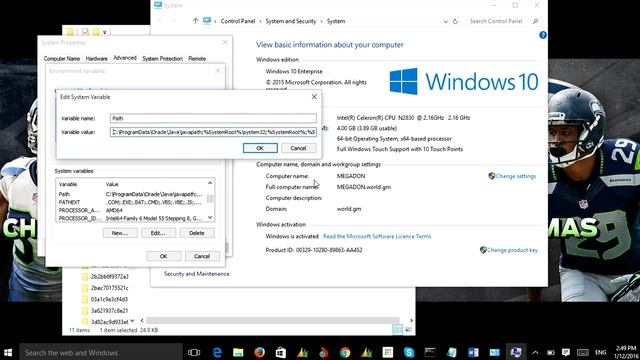Open Microsoft Word from the taskbar

[473, 352]
